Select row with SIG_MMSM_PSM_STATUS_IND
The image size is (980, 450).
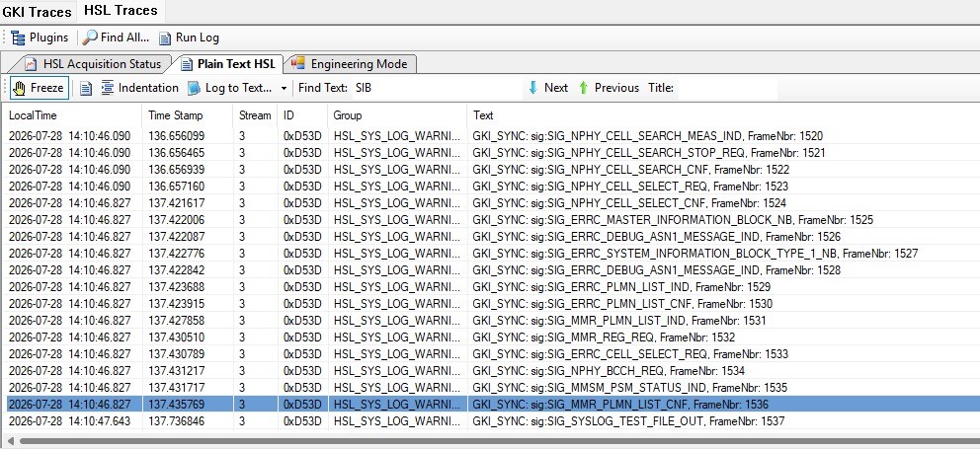click(x=493, y=388)
